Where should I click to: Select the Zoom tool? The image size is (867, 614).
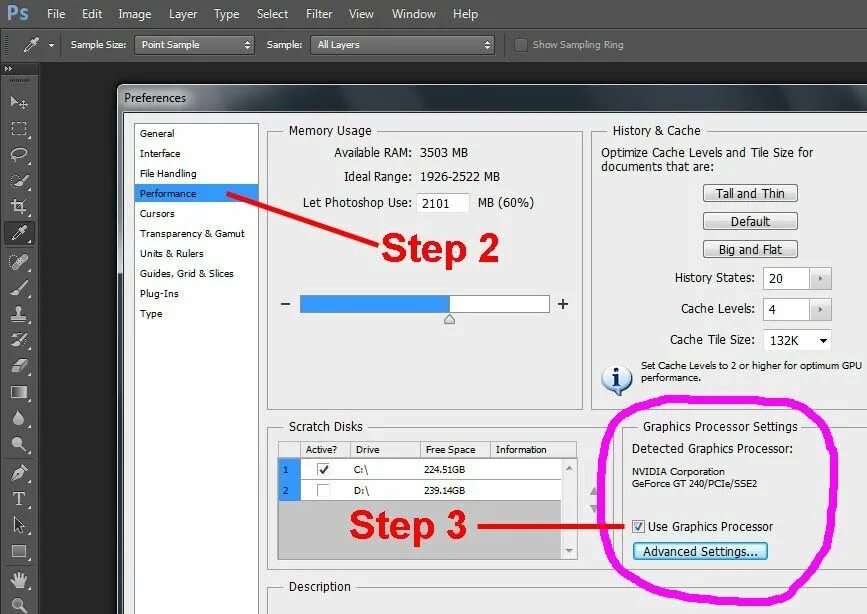coord(19,605)
